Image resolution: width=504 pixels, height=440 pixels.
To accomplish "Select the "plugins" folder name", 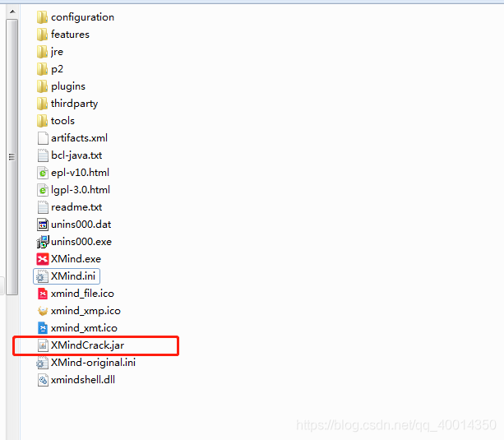I will pyautogui.click(x=68, y=86).
